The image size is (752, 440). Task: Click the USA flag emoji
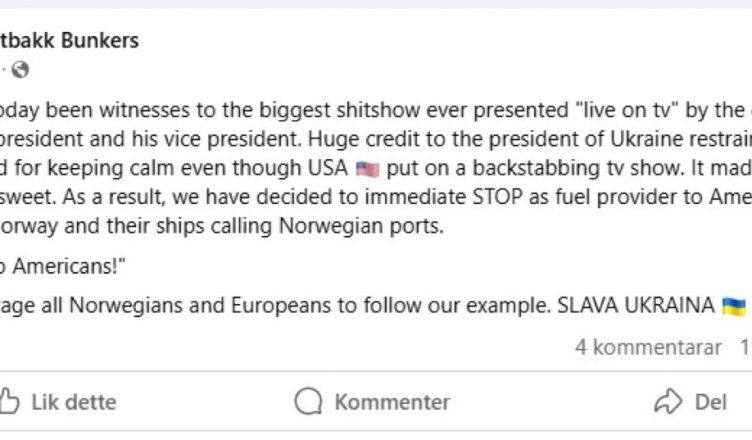[x=368, y=169]
